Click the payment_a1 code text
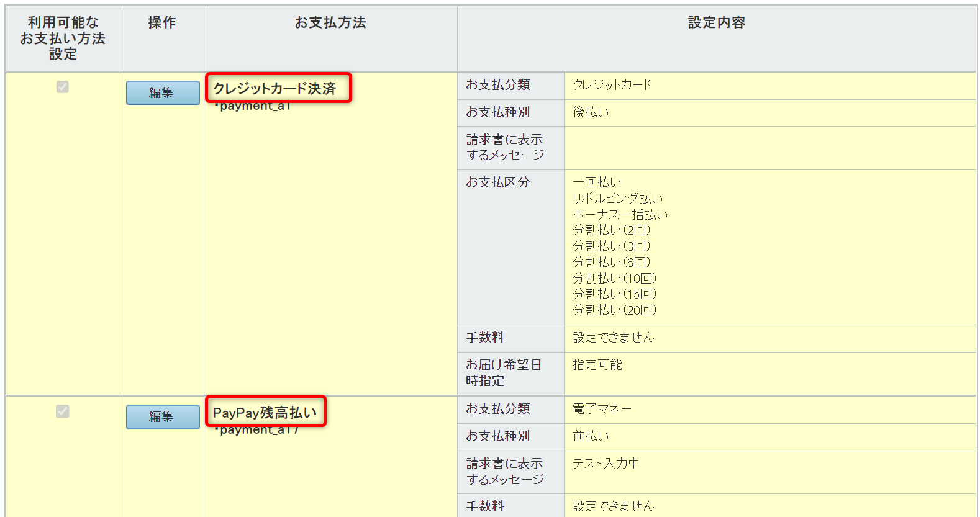Image resolution: width=980 pixels, height=517 pixels. 253,107
